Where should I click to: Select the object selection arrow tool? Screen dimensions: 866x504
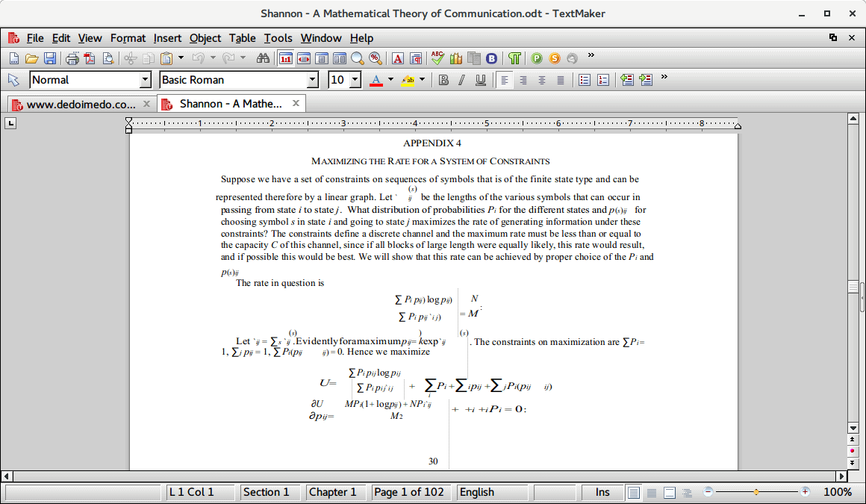tap(13, 80)
